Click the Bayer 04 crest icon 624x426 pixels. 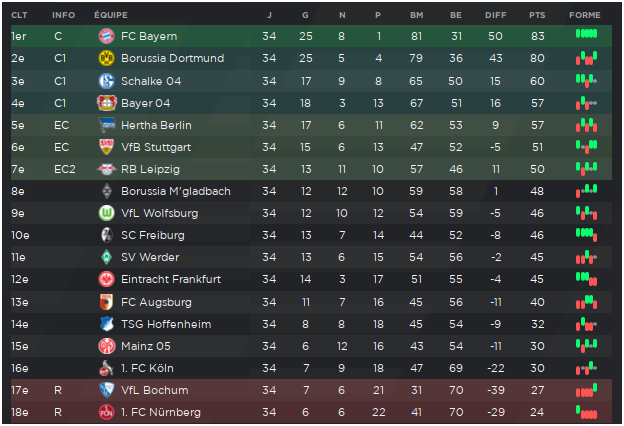coord(106,103)
